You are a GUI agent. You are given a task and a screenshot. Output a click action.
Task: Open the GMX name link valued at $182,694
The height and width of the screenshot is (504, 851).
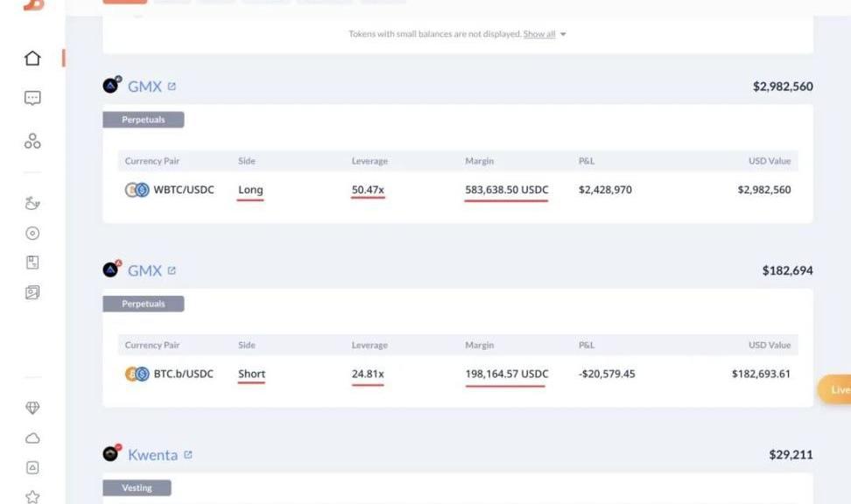tap(144, 271)
